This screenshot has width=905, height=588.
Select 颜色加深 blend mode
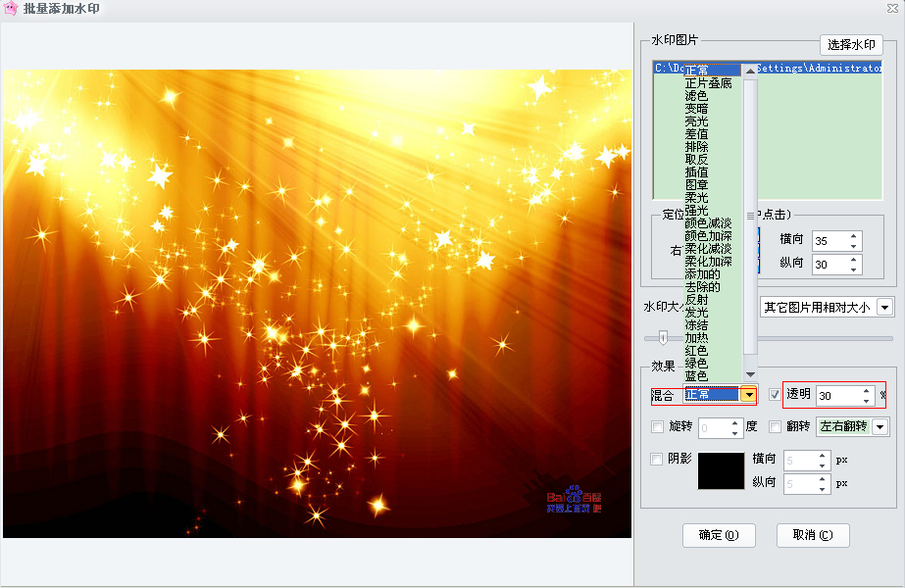tap(708, 235)
